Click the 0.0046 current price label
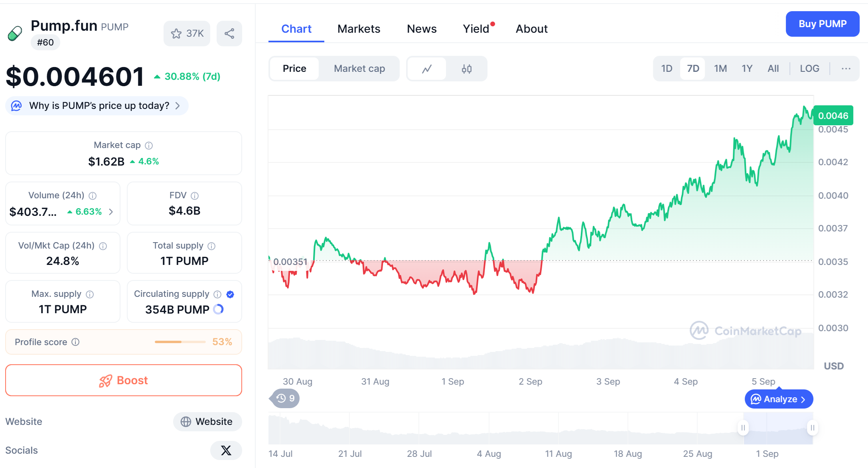The height and width of the screenshot is (468, 868). 833,116
